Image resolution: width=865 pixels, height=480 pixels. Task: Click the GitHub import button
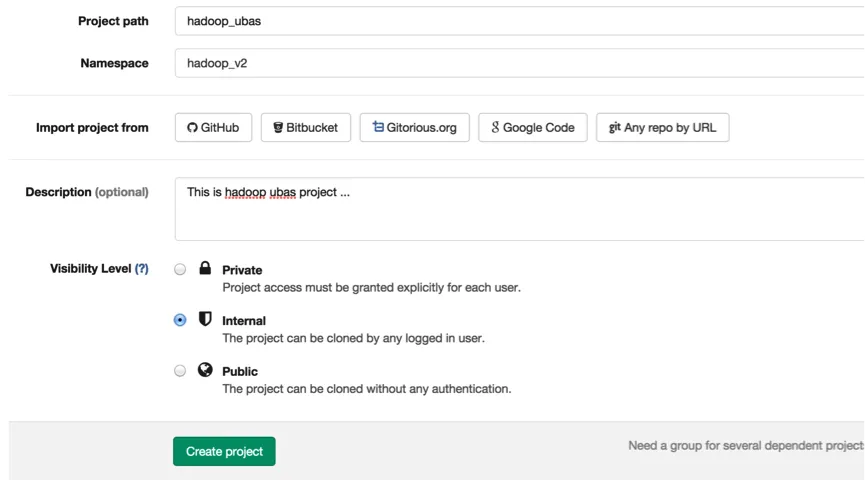tap(213, 127)
